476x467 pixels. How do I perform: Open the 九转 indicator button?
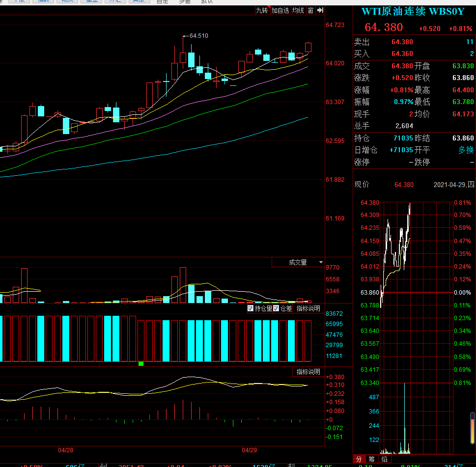[x=262, y=11]
